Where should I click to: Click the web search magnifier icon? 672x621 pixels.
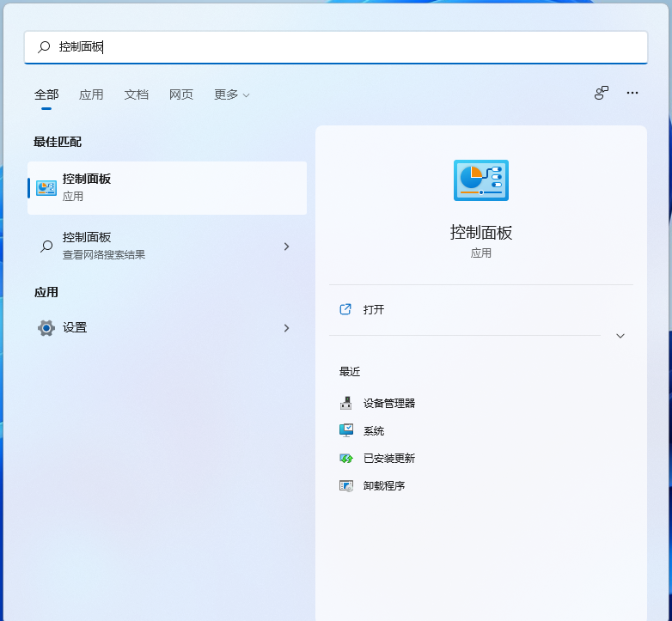tap(46, 247)
